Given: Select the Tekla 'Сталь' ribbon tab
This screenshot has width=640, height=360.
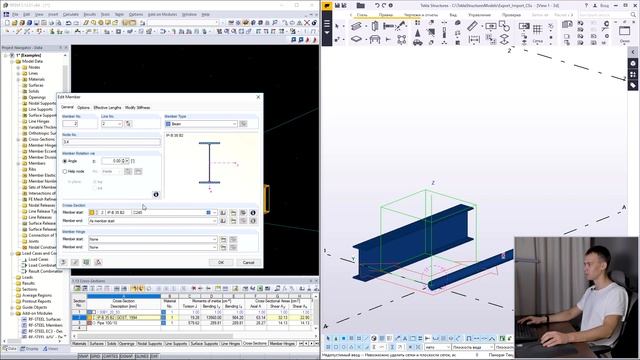Looking at the screenshot, I should click(x=362, y=15).
